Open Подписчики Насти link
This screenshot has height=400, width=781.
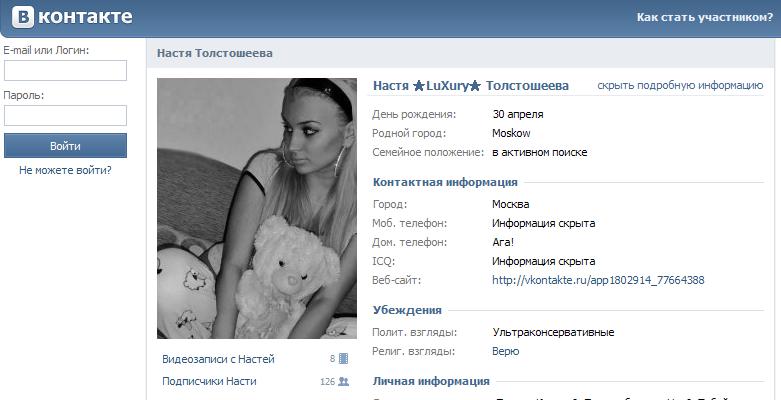209,382
